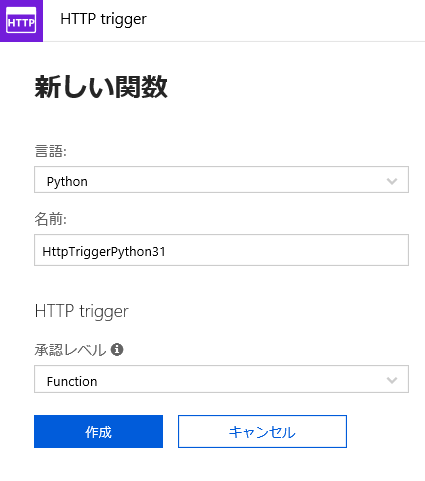Click the HTTP trigger section heading
This screenshot has width=425, height=481.
coord(82,311)
